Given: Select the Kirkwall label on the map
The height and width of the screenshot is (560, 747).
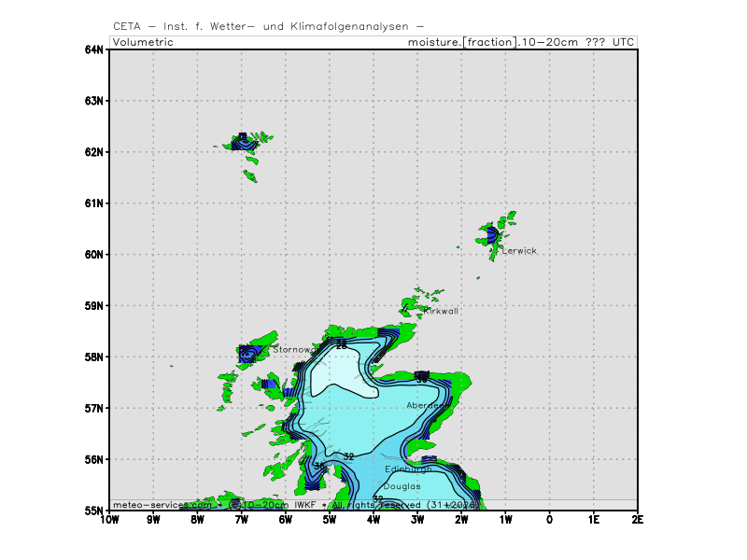Looking at the screenshot, I should [x=440, y=311].
